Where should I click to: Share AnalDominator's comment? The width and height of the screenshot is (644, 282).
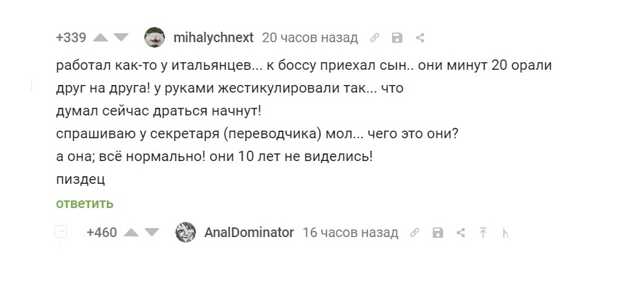460,233
